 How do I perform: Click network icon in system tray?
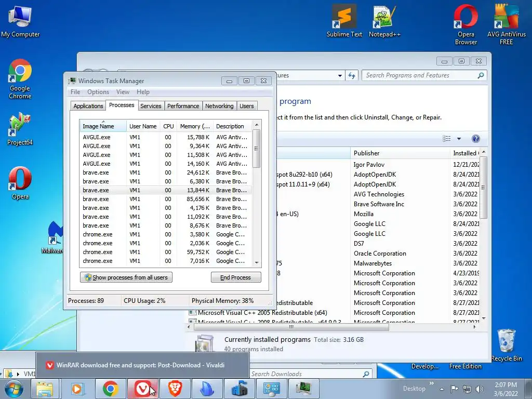[x=467, y=389]
